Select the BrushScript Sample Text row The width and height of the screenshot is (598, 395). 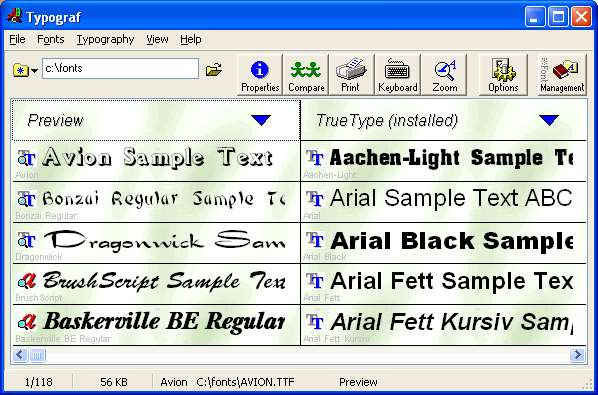click(x=156, y=284)
